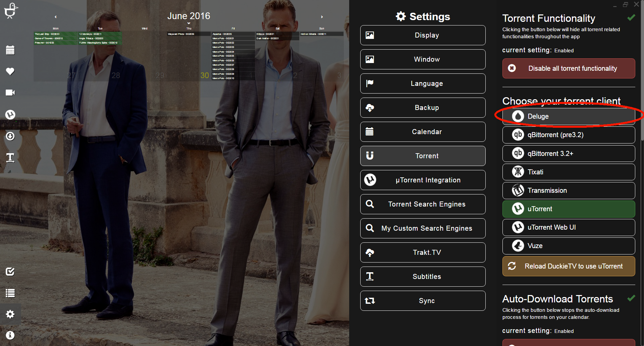Go to the next month in the calendar
Image resolution: width=644 pixels, height=346 pixels.
coord(322,17)
